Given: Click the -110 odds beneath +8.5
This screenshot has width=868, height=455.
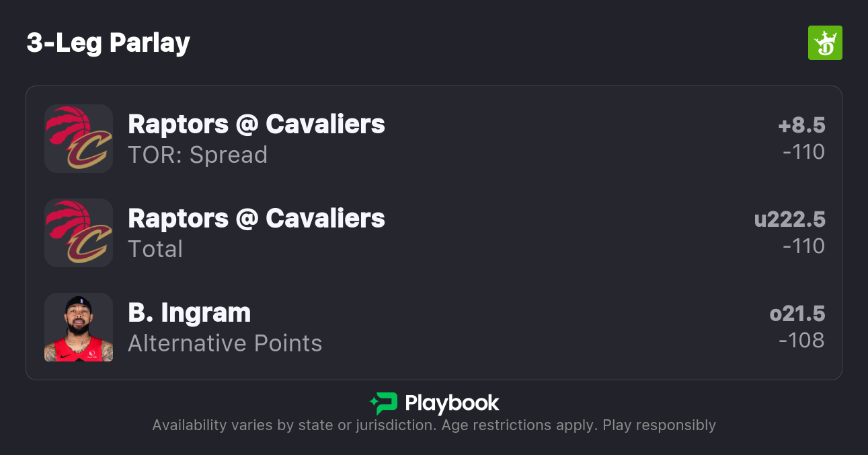Looking at the screenshot, I should [x=803, y=152].
